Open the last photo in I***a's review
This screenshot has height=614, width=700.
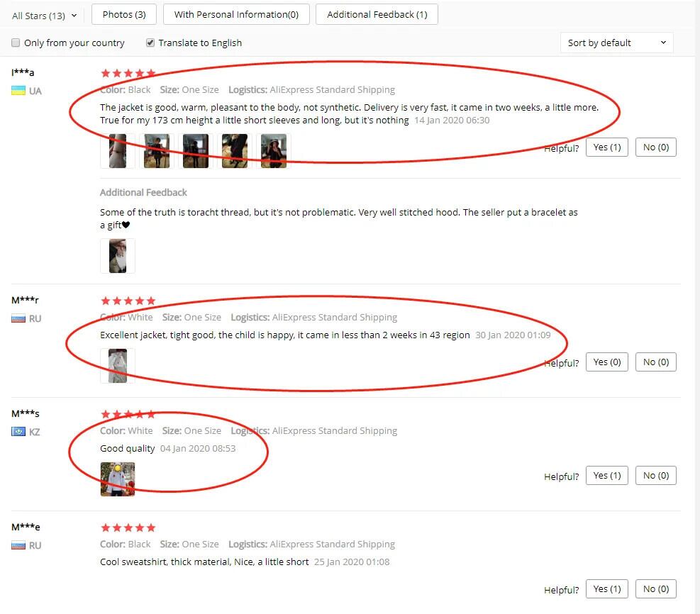click(x=274, y=151)
